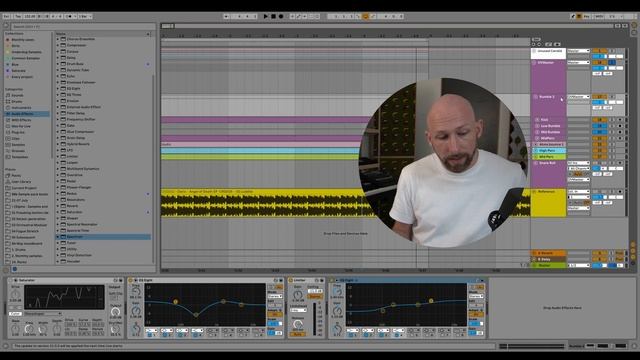Select the Kick track header

(x=548, y=120)
